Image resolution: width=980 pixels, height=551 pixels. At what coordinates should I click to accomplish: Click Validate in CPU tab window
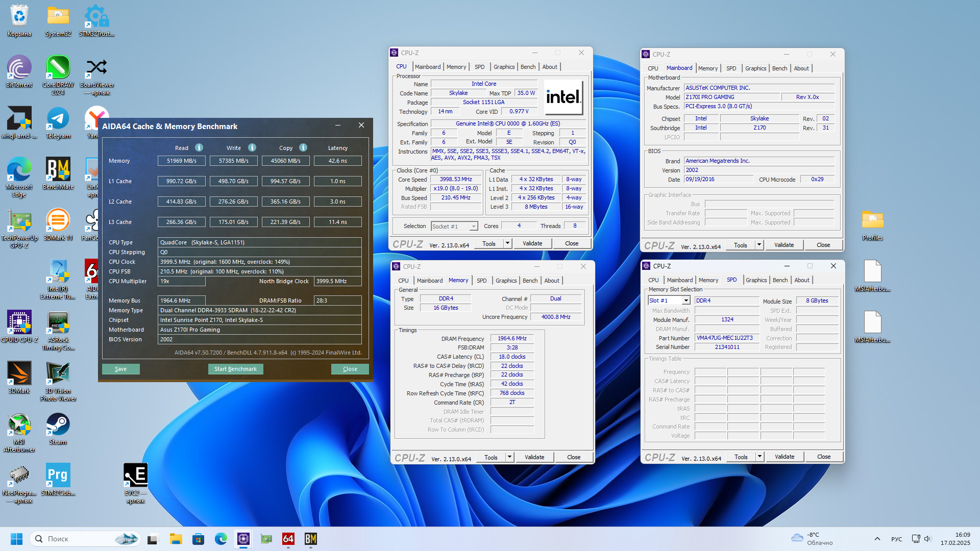point(532,244)
